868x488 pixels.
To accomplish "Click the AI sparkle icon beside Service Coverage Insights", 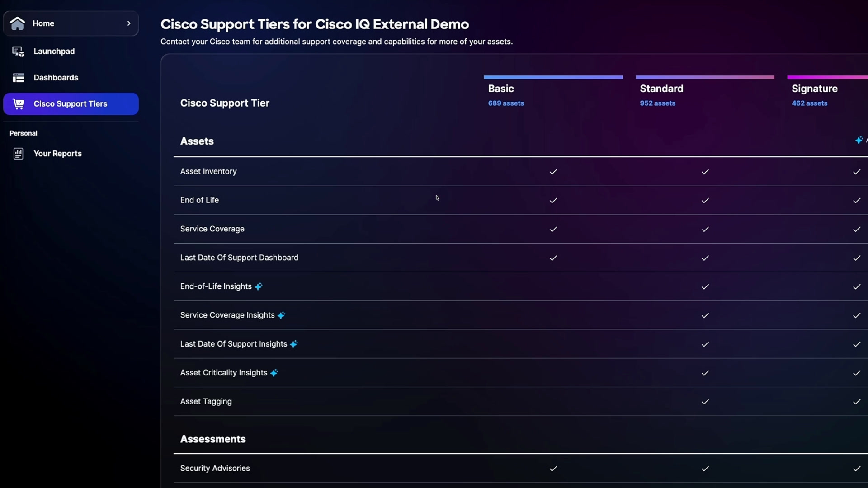I will pyautogui.click(x=281, y=315).
